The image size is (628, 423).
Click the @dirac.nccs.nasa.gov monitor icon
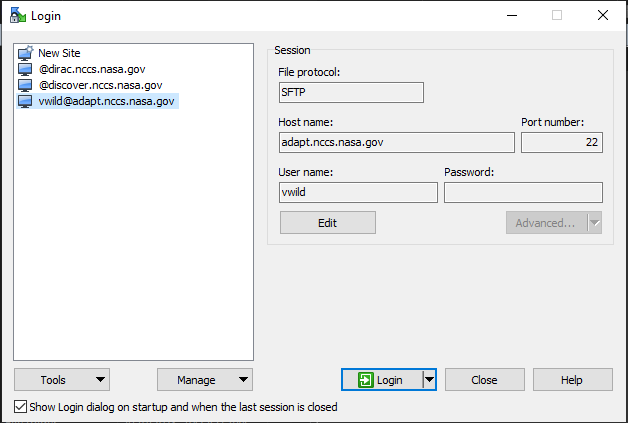(25, 69)
